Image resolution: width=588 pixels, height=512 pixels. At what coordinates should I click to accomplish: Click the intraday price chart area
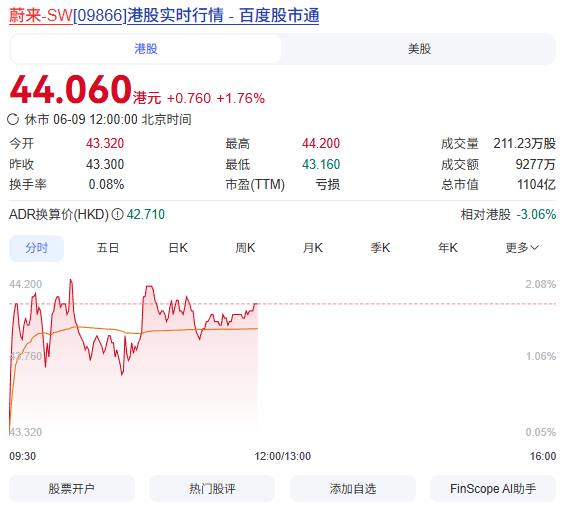coord(283,358)
